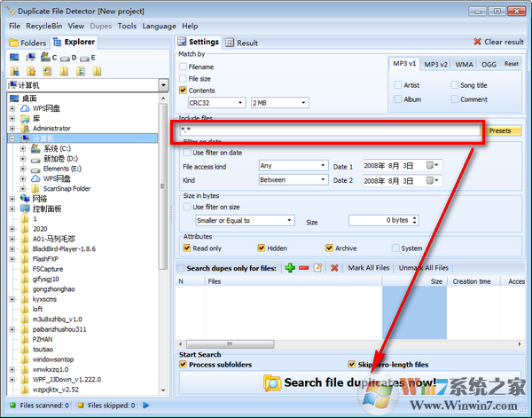Jump to My Computer shortcut icon
This screenshot has height=418, width=532.
[31, 58]
